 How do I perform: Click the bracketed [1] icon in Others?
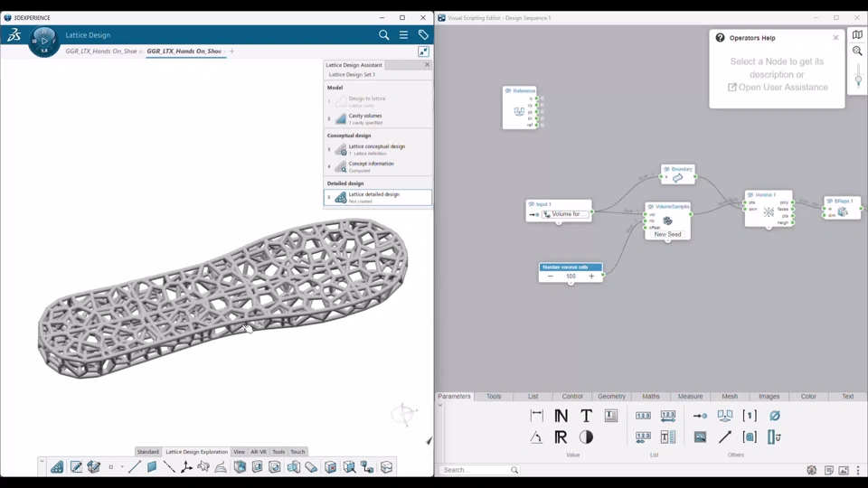tap(750, 416)
